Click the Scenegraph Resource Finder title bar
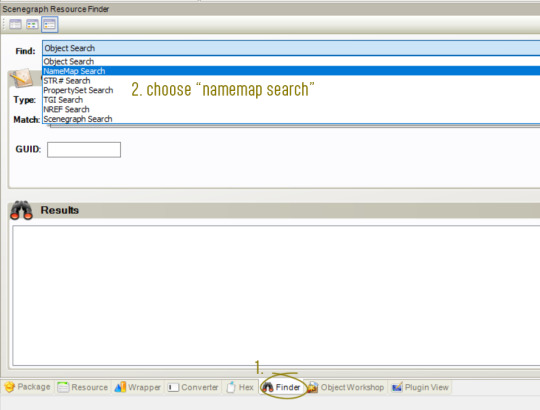Image resolution: width=540 pixels, height=410 pixels. 270,9
